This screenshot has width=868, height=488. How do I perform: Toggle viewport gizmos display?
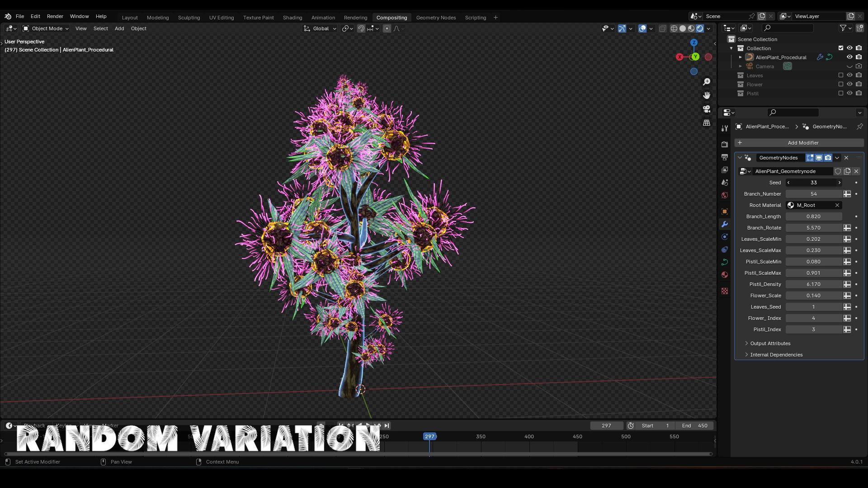pyautogui.click(x=622, y=28)
